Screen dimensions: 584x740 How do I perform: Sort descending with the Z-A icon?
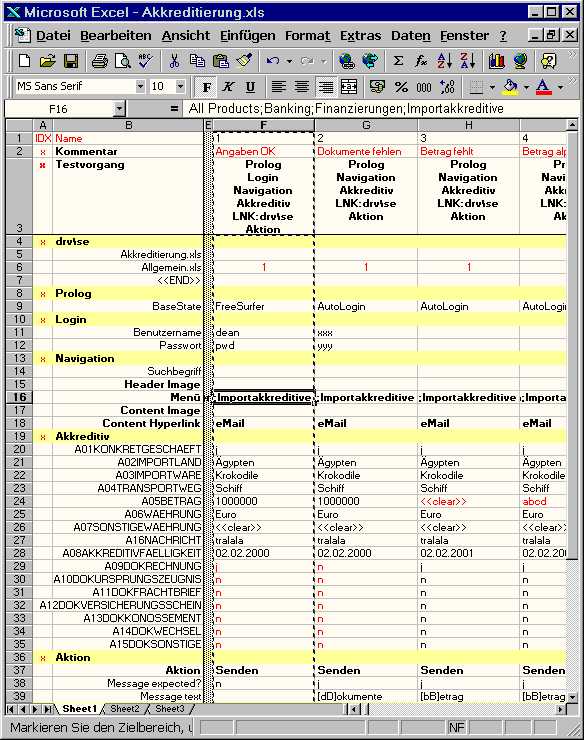[x=468, y=61]
